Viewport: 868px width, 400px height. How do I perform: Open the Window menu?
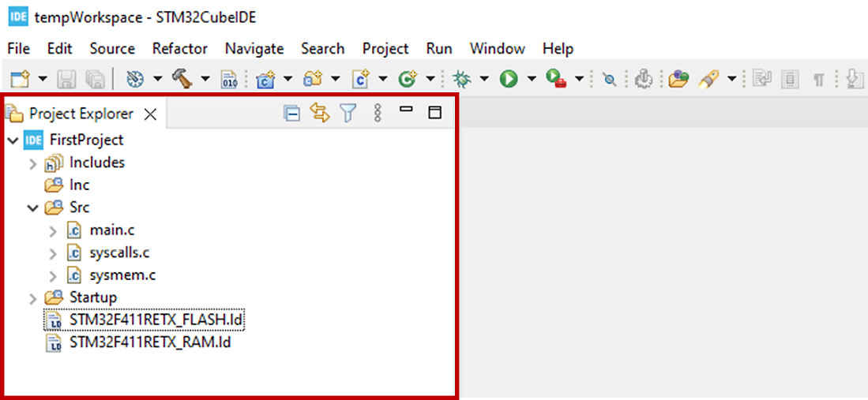click(x=498, y=49)
